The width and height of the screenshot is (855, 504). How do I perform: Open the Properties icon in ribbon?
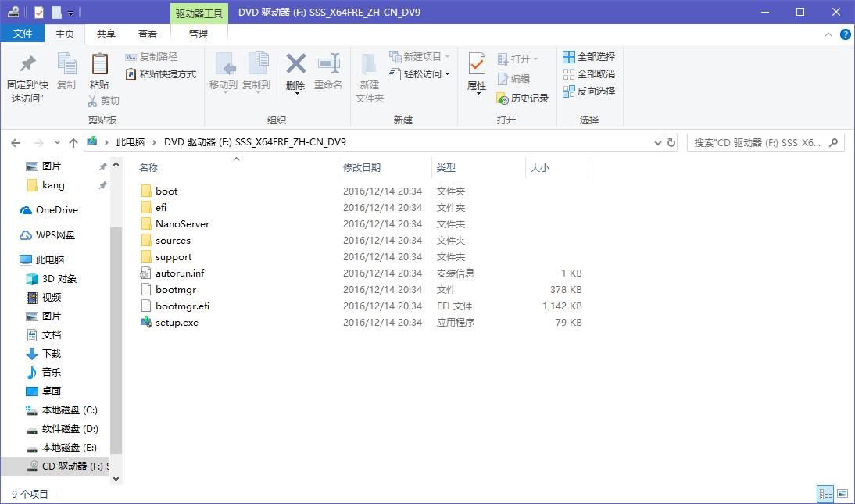pyautogui.click(x=477, y=65)
